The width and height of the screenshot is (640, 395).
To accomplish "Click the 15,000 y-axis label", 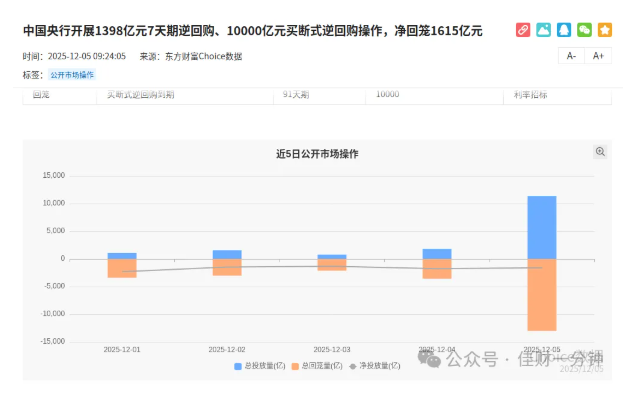I will click(x=54, y=175).
